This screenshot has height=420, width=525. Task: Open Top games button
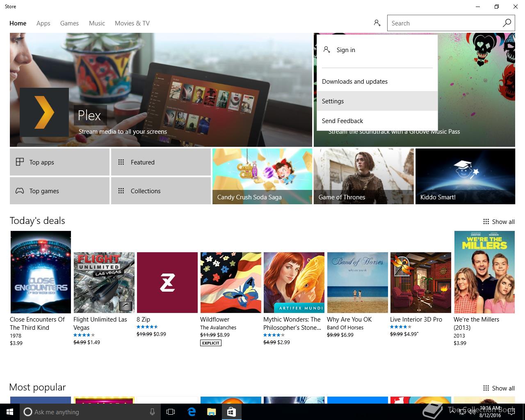click(59, 191)
